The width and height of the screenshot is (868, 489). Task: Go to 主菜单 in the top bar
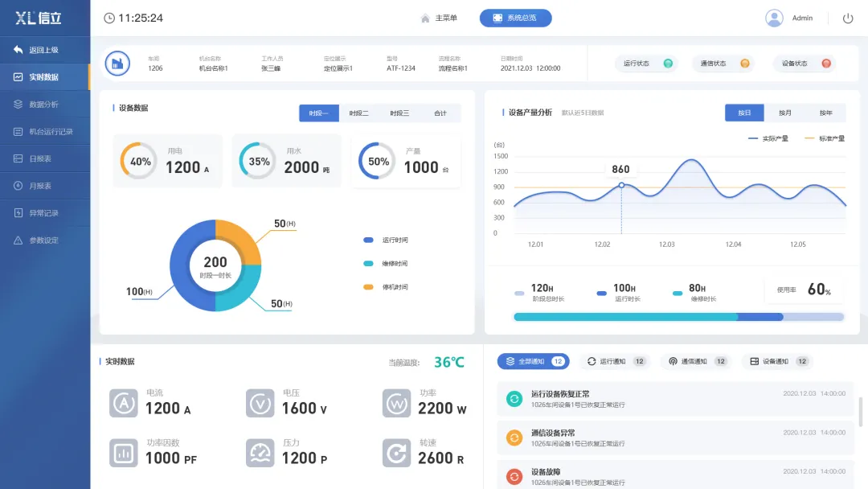pos(439,18)
